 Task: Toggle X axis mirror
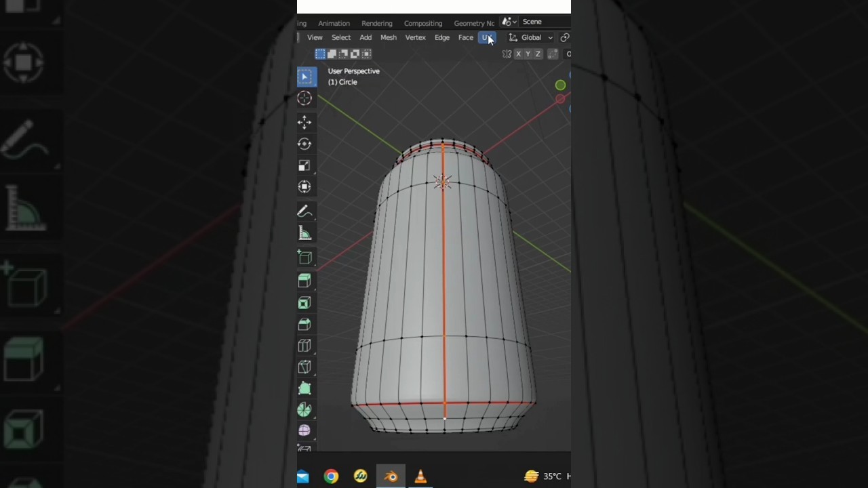[519, 54]
